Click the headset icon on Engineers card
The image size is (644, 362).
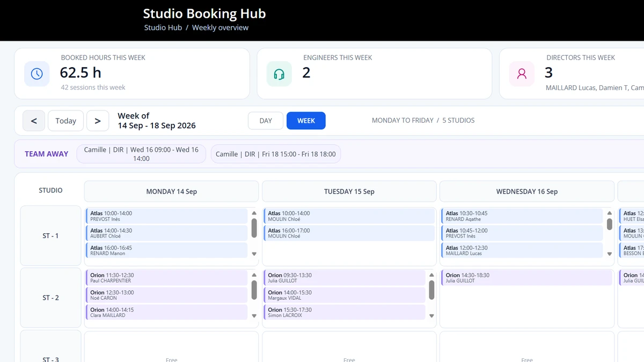pos(279,74)
